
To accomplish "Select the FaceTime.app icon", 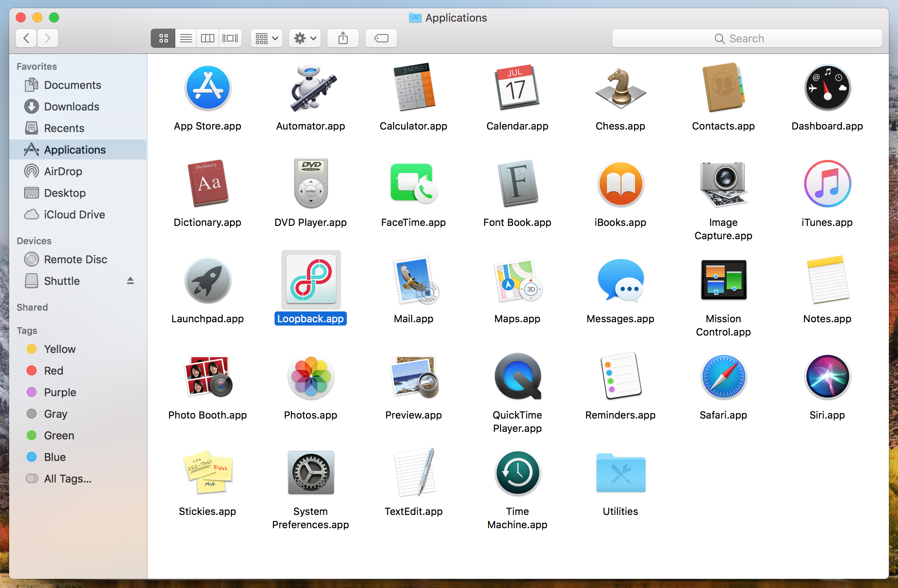I will [x=414, y=184].
